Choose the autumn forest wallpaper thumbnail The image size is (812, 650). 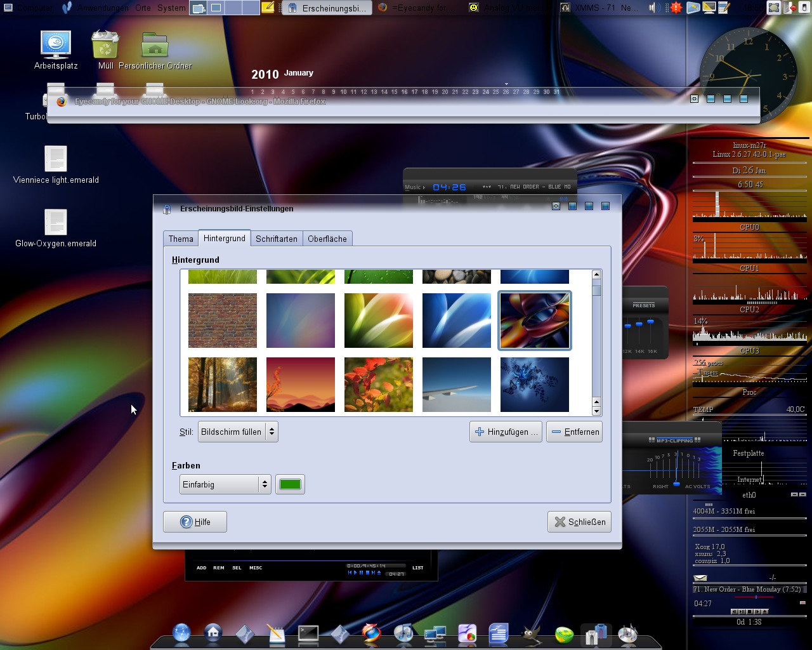(x=223, y=385)
